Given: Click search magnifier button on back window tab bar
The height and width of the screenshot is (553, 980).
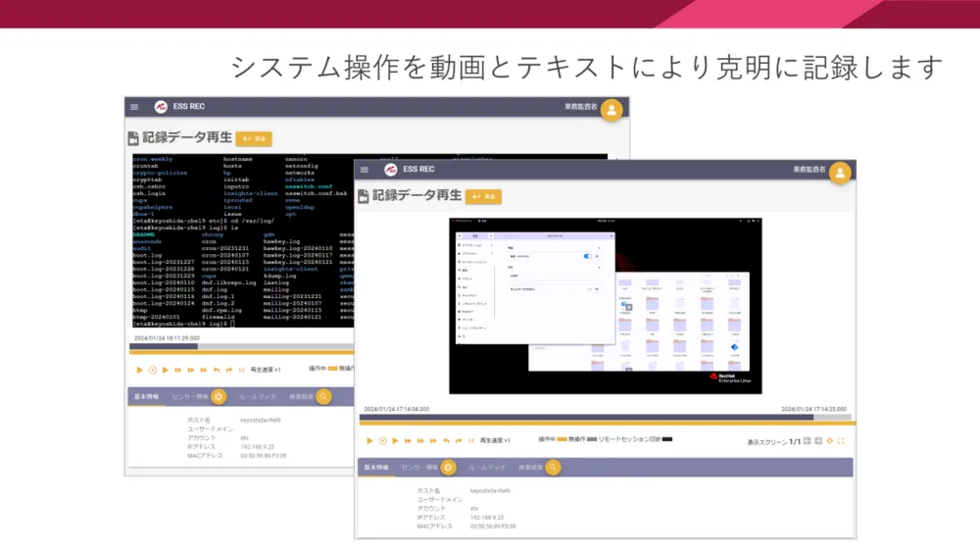Looking at the screenshot, I should pos(323,396).
